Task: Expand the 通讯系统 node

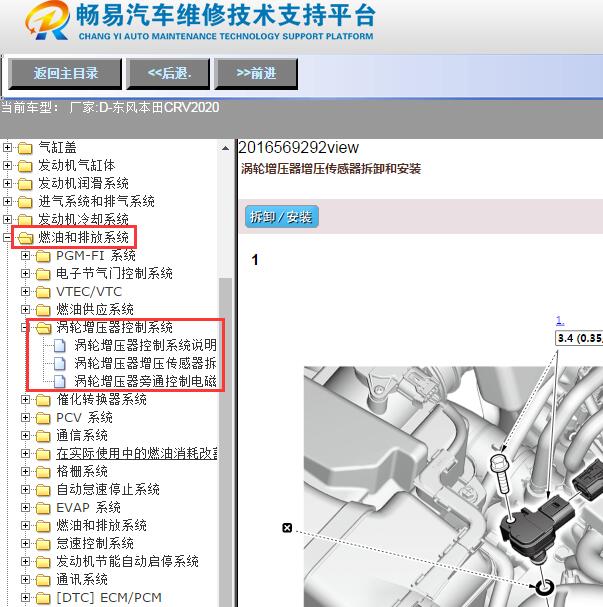Action: (x=25, y=580)
